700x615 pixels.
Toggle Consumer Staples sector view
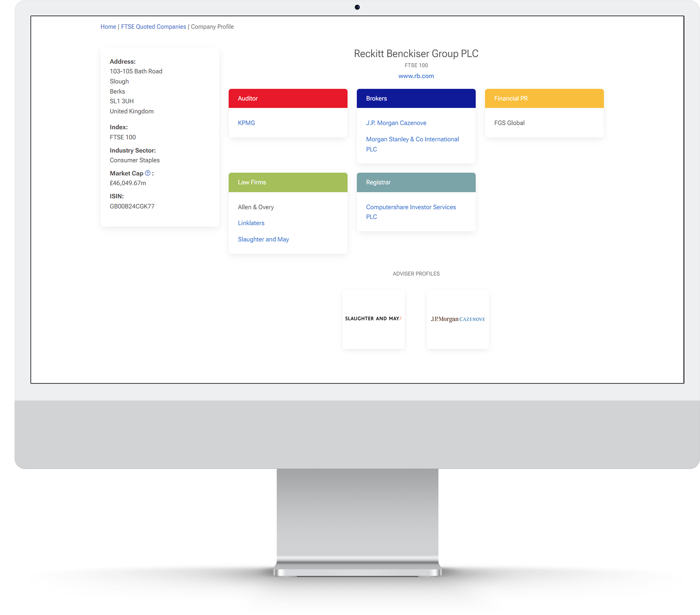click(135, 161)
